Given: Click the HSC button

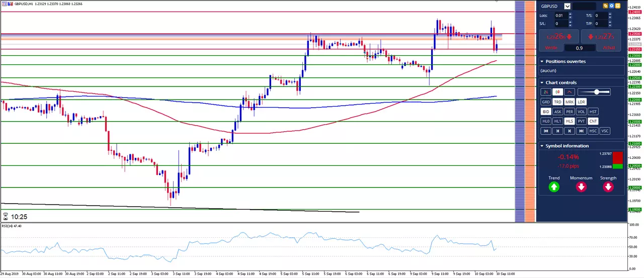Looking at the screenshot, I should click(593, 131).
